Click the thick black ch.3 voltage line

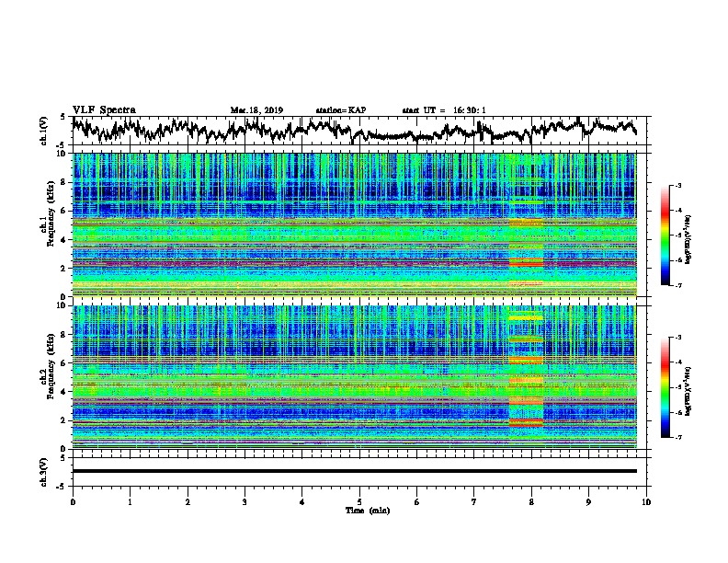click(354, 471)
